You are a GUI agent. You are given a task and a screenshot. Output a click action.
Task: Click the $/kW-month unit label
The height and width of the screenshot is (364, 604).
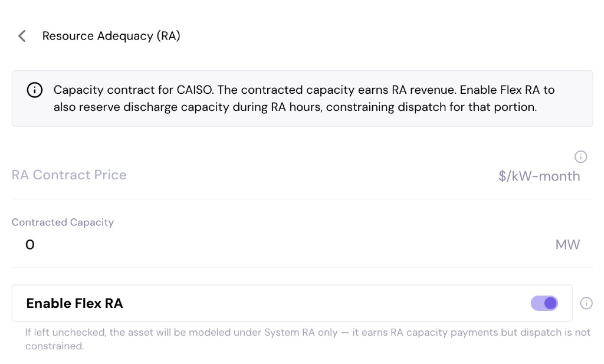point(539,176)
